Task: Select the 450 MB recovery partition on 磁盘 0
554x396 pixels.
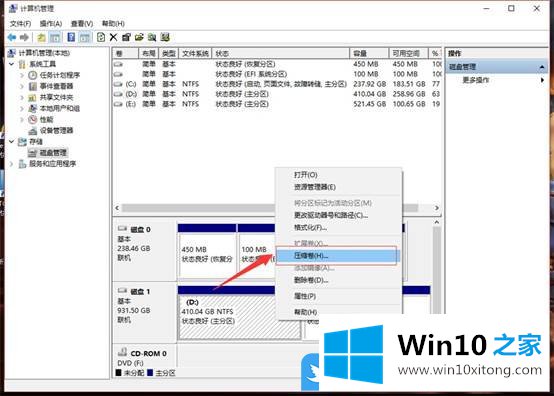Action: 207,251
